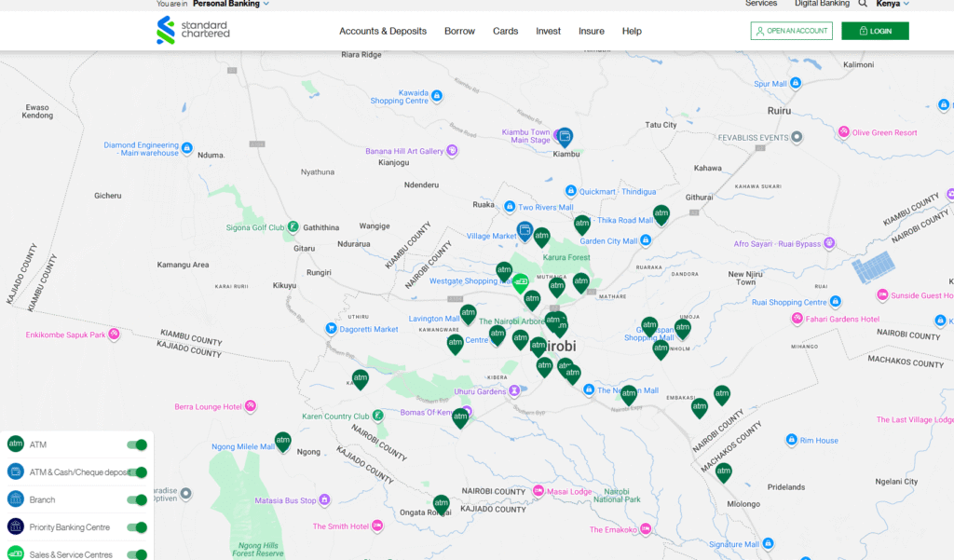Click the Ngong Hills Forest Reserve label
This screenshot has height=560, width=954.
pyautogui.click(x=258, y=550)
